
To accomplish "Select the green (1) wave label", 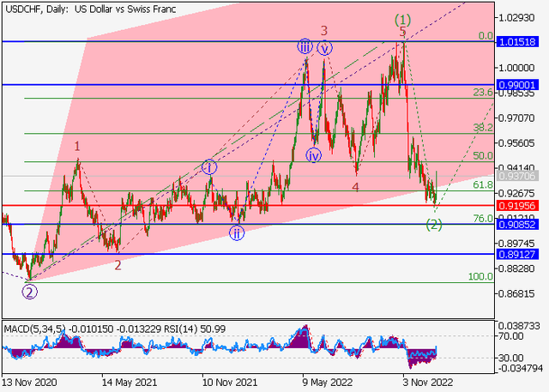I will [402, 19].
